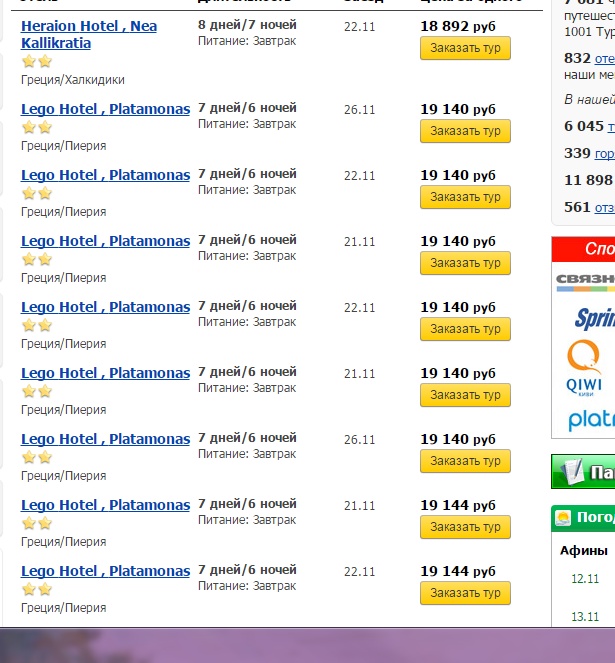Click the sun icon in the Погода header

563,518
